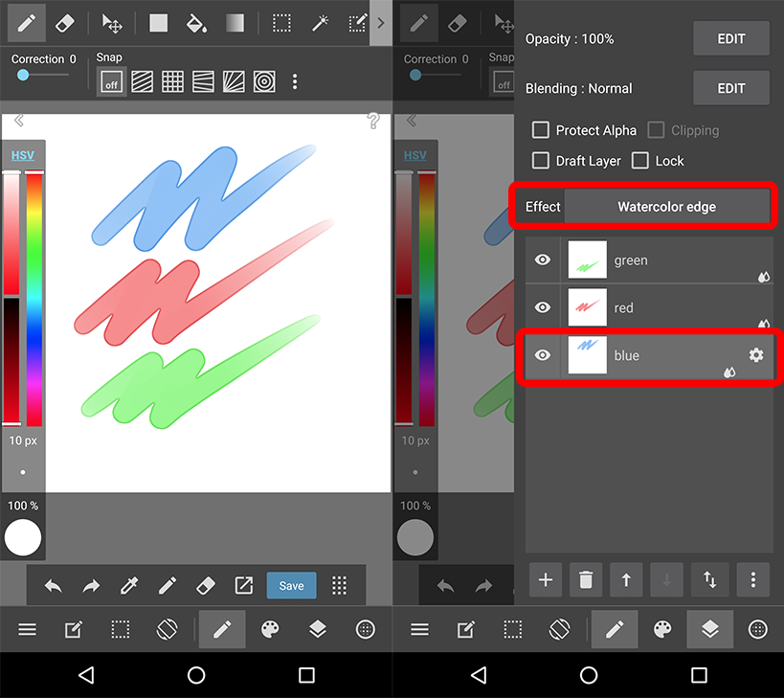Delete the selected layer with trash icon
Screen dimensions: 784x698
pos(586,580)
